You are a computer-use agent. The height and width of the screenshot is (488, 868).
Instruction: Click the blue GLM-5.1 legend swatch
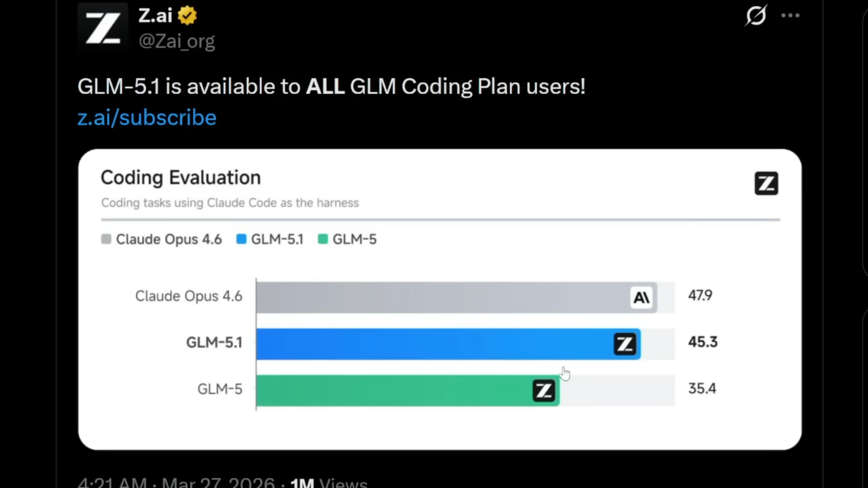pos(241,239)
